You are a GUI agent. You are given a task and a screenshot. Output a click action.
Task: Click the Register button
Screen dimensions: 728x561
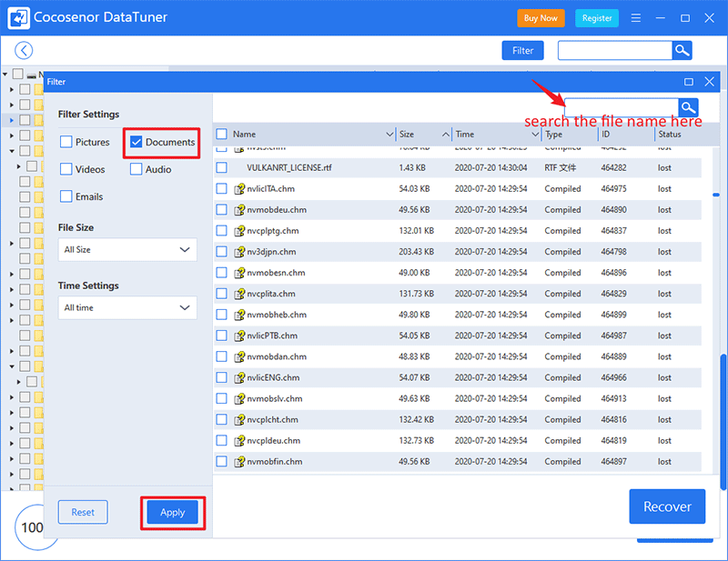pyautogui.click(x=597, y=18)
